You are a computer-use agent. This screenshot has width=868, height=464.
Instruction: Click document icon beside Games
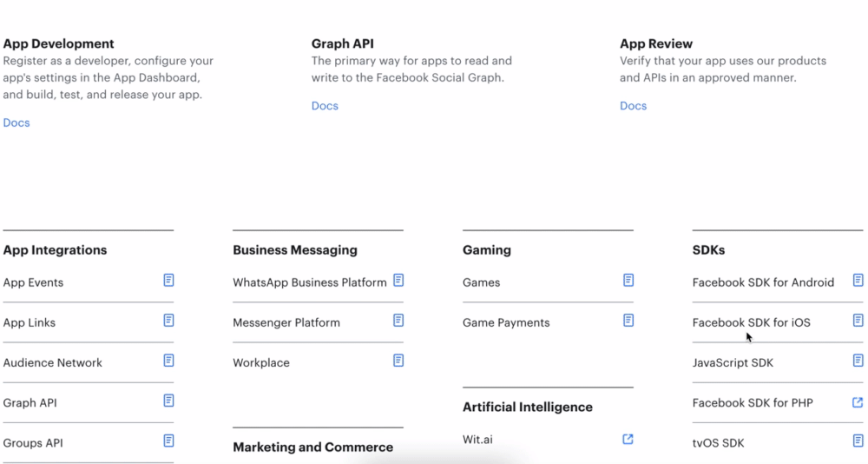628,281
